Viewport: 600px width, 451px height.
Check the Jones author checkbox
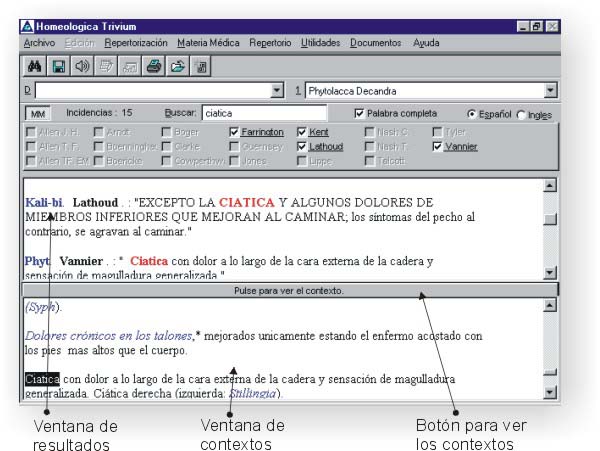[x=234, y=161]
